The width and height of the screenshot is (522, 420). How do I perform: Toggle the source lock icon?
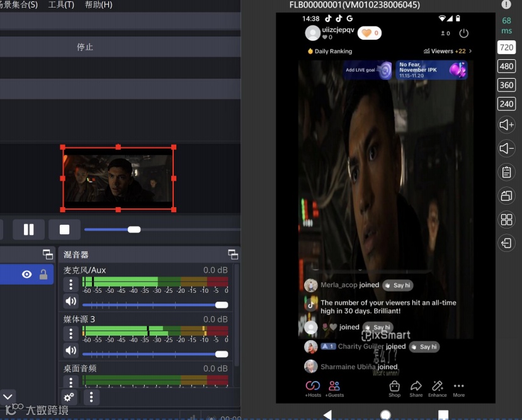[43, 275]
